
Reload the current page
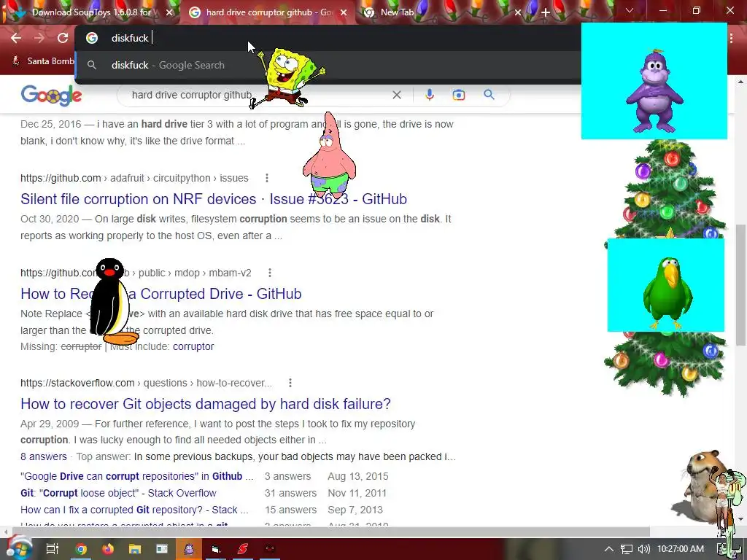click(63, 38)
